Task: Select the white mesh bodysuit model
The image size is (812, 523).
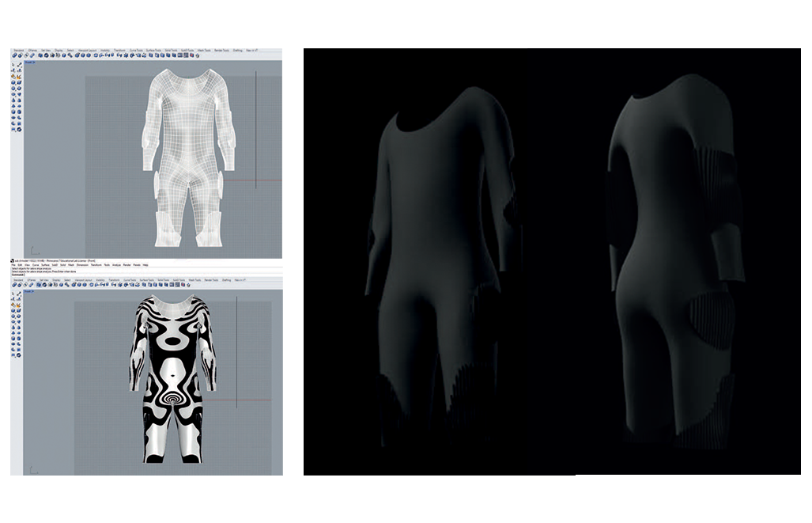Action: click(x=188, y=156)
